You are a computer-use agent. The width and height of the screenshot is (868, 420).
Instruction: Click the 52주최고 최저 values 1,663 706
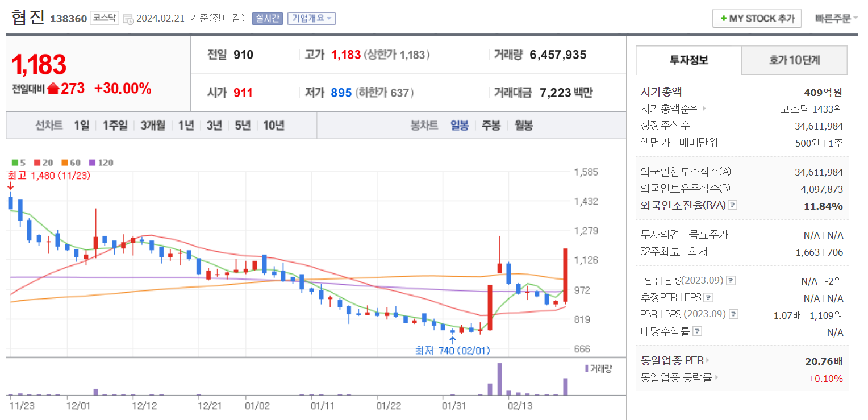820,252
